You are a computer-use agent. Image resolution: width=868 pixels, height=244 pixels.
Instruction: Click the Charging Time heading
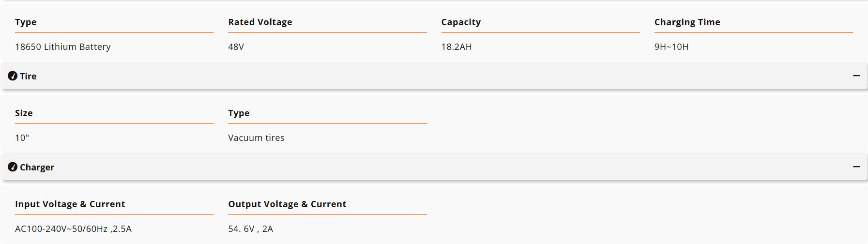pos(687,22)
